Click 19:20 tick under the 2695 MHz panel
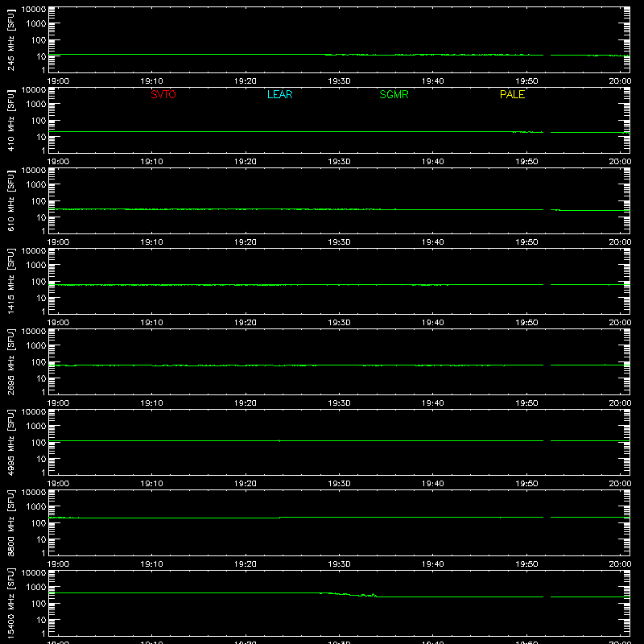The image size is (644, 644). click(x=246, y=403)
